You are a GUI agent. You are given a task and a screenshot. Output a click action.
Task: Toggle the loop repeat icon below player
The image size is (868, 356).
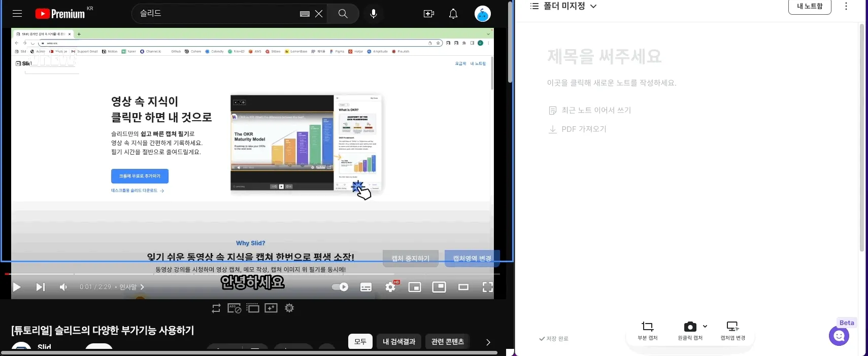click(216, 308)
